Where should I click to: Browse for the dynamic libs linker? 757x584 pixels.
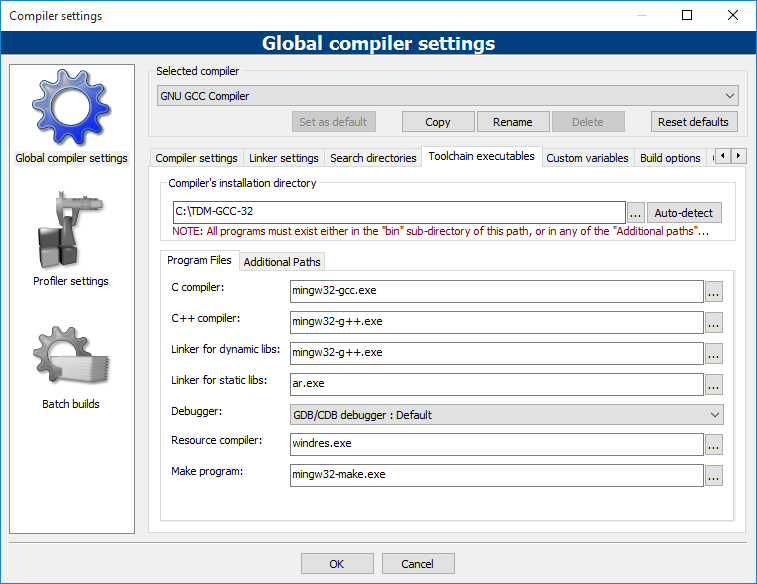[x=713, y=353]
